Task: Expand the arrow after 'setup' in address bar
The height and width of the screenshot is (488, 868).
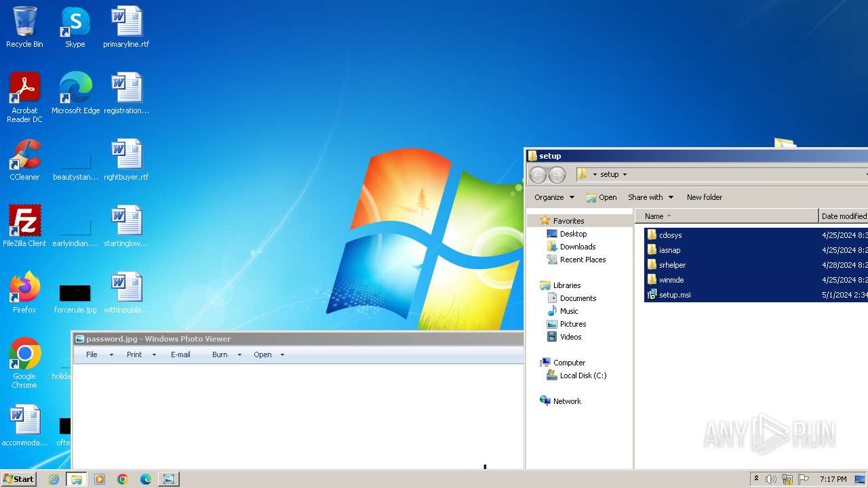Action: pyautogui.click(x=625, y=174)
